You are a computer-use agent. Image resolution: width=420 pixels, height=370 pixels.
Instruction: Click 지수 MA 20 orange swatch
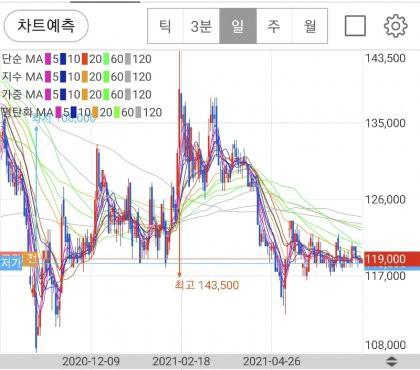85,77
